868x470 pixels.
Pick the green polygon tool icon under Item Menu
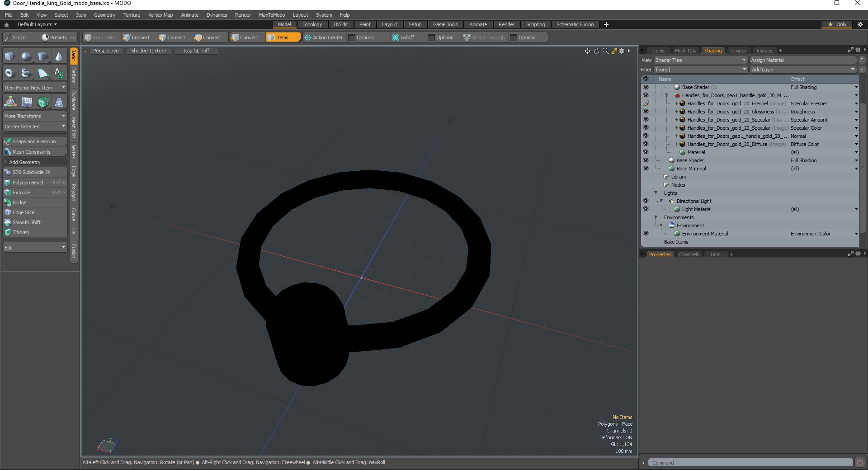click(x=42, y=103)
